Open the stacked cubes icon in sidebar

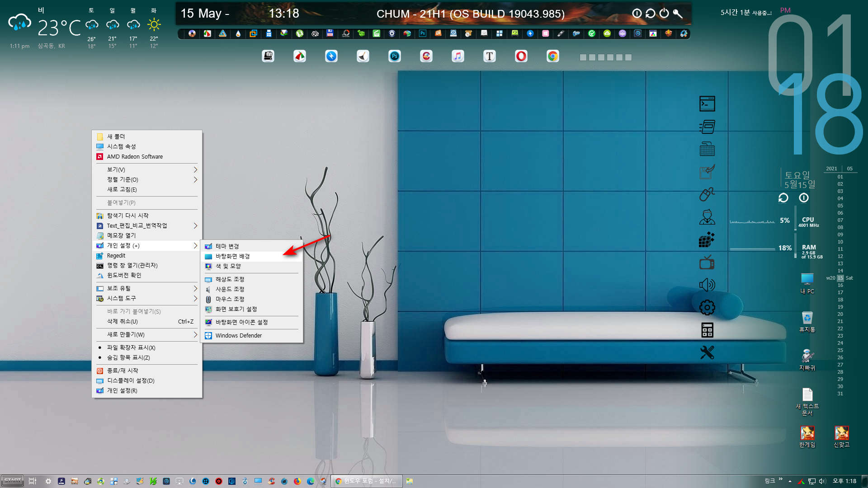point(707,239)
